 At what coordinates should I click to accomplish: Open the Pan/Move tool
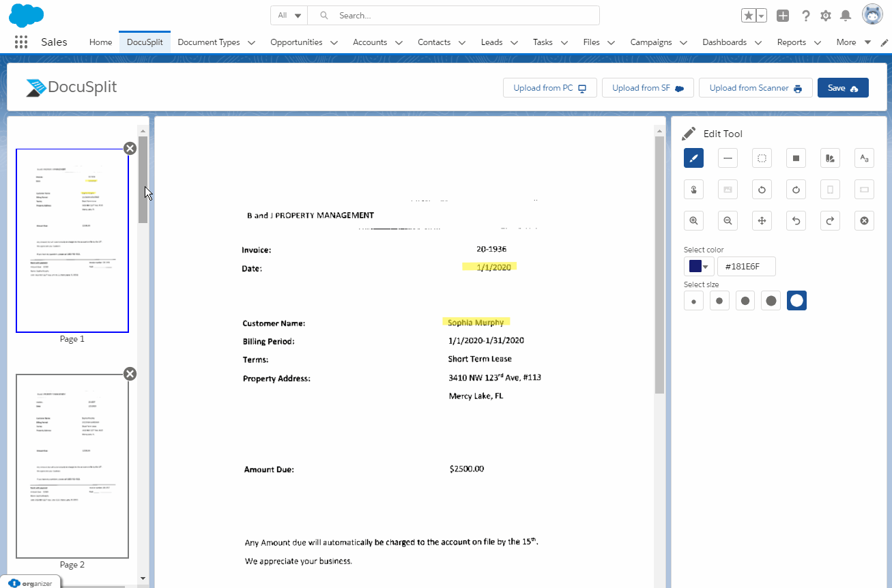click(x=762, y=220)
